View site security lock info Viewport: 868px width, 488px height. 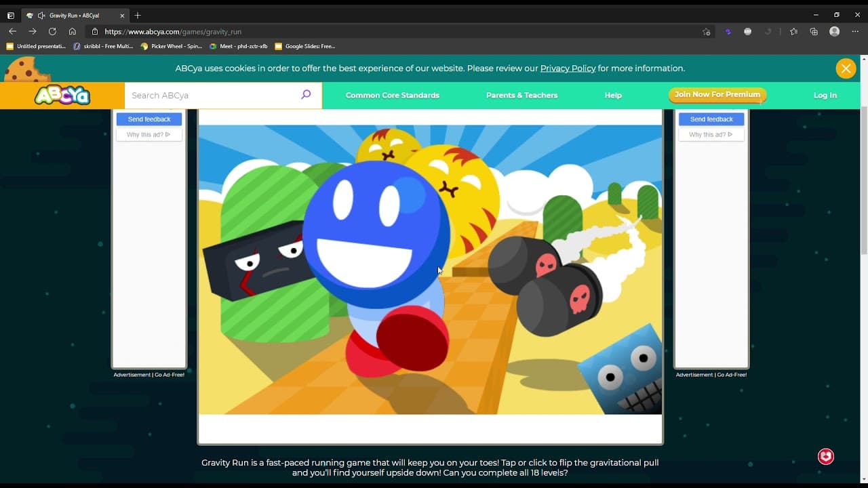click(94, 31)
